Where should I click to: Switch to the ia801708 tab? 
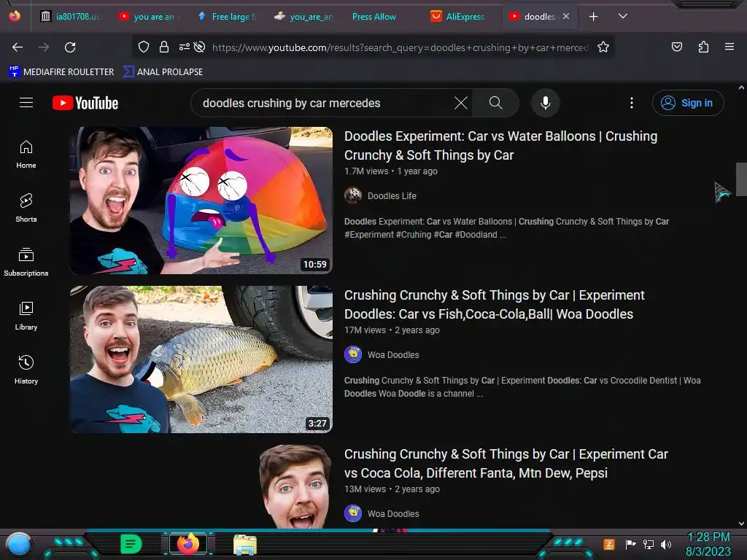coord(71,17)
